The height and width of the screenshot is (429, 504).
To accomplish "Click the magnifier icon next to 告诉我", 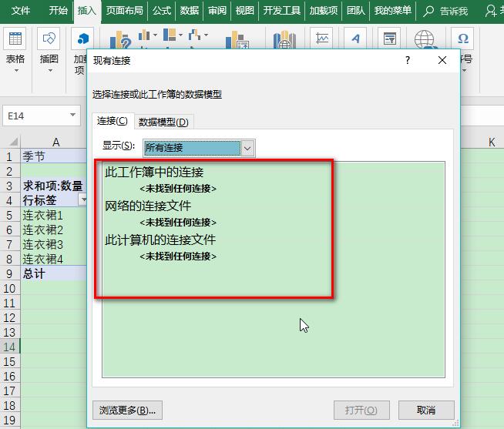I will tap(428, 12).
